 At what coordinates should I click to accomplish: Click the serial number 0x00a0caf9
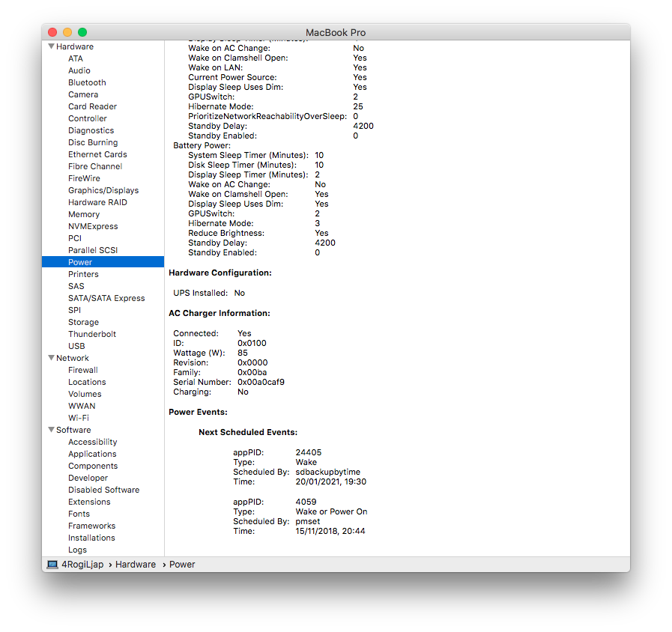point(261,382)
